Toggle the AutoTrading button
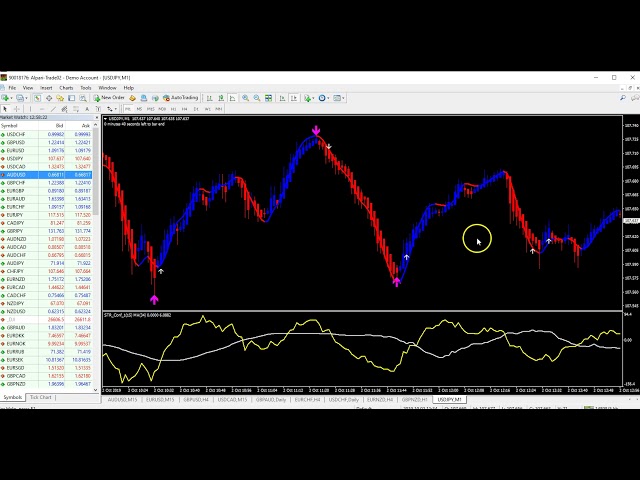 click(x=182, y=98)
